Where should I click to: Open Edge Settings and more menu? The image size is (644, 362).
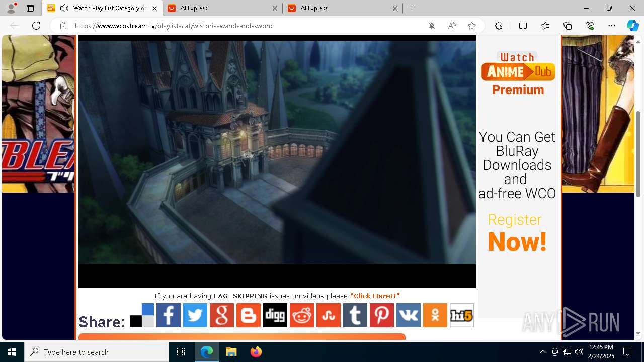point(612,26)
